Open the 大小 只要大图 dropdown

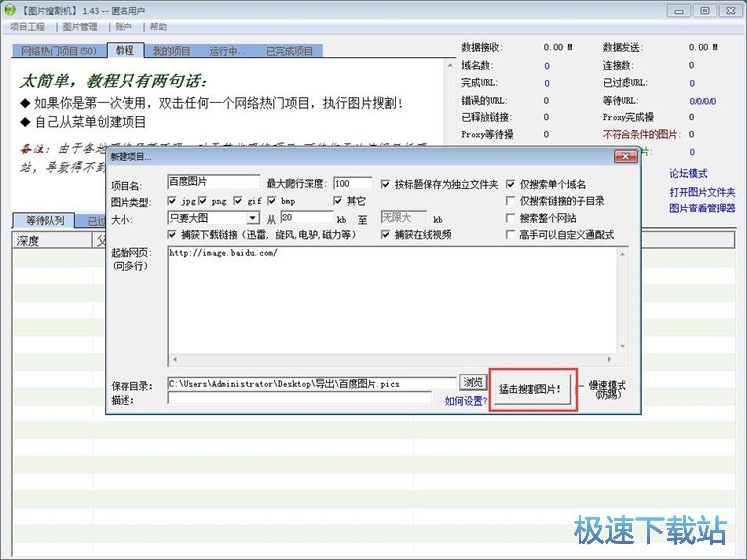[213, 218]
